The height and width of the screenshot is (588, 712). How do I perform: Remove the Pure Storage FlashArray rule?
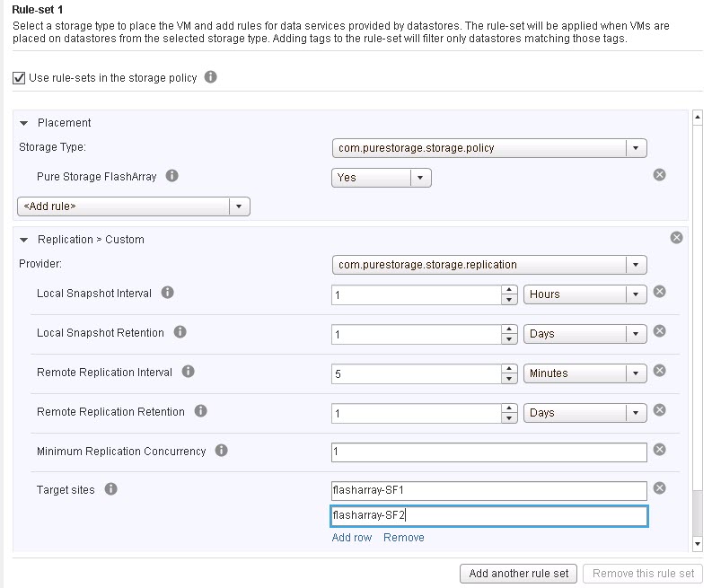point(659,175)
